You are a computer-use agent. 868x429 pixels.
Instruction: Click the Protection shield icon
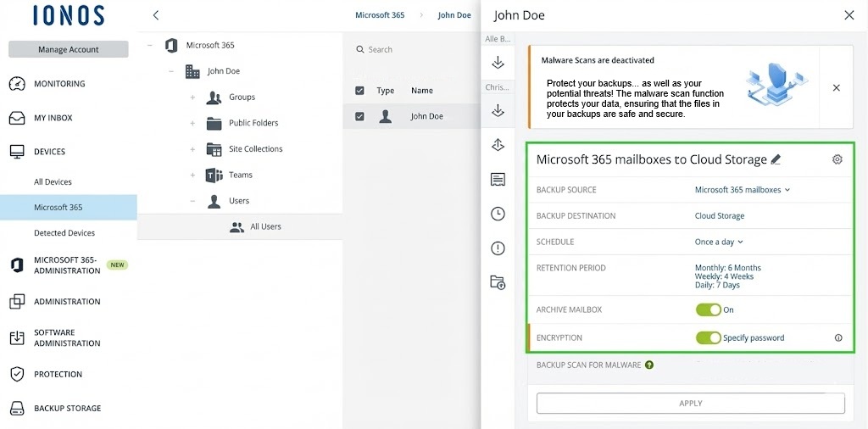pos(17,374)
